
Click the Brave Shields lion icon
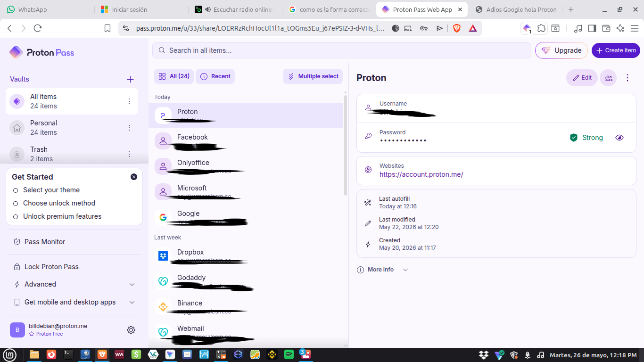(456, 28)
